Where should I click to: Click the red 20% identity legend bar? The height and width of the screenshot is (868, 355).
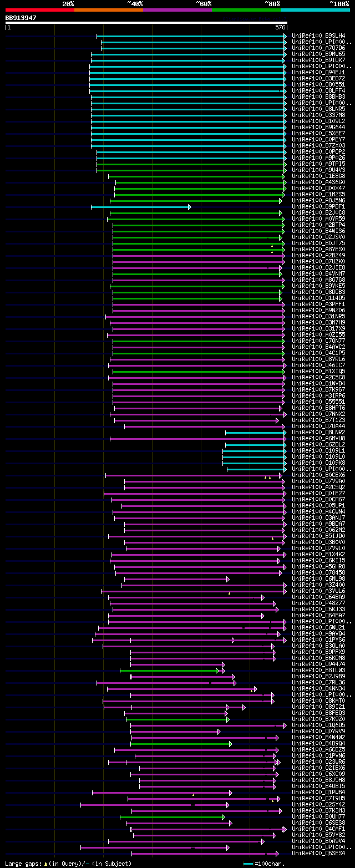(39, 9)
